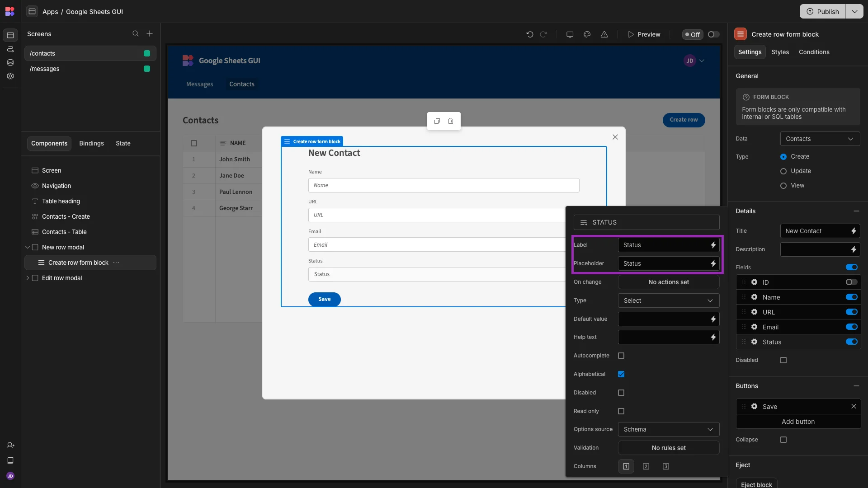
Task: Toggle the Fields master switch
Action: point(852,267)
